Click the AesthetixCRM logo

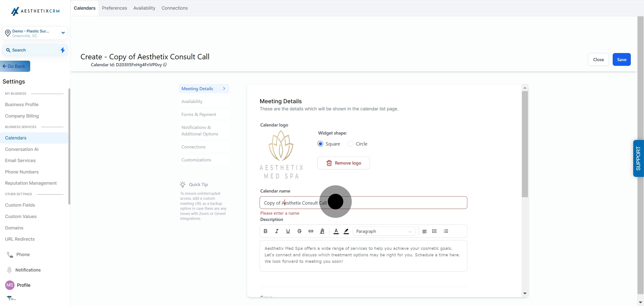coord(35,11)
